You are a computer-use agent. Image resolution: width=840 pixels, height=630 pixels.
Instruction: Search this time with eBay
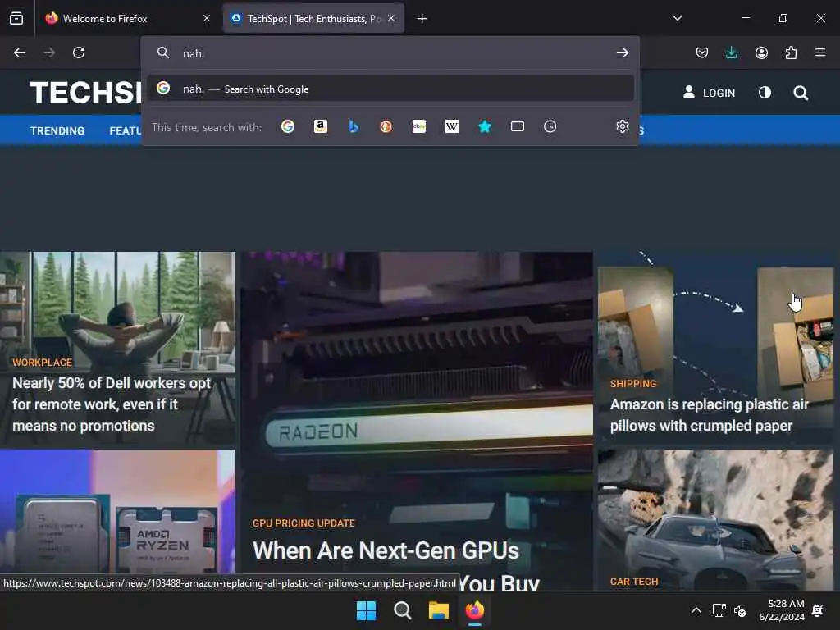pyautogui.click(x=419, y=126)
